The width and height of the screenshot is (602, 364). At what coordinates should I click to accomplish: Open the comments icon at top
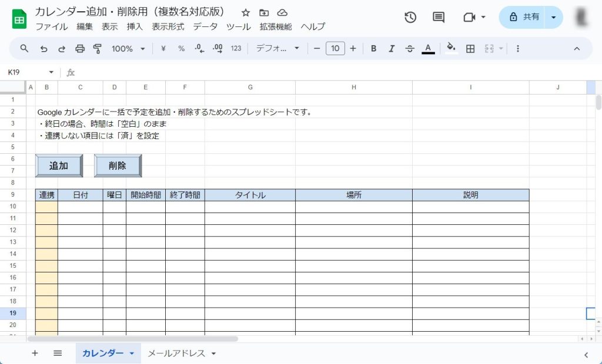[439, 17]
